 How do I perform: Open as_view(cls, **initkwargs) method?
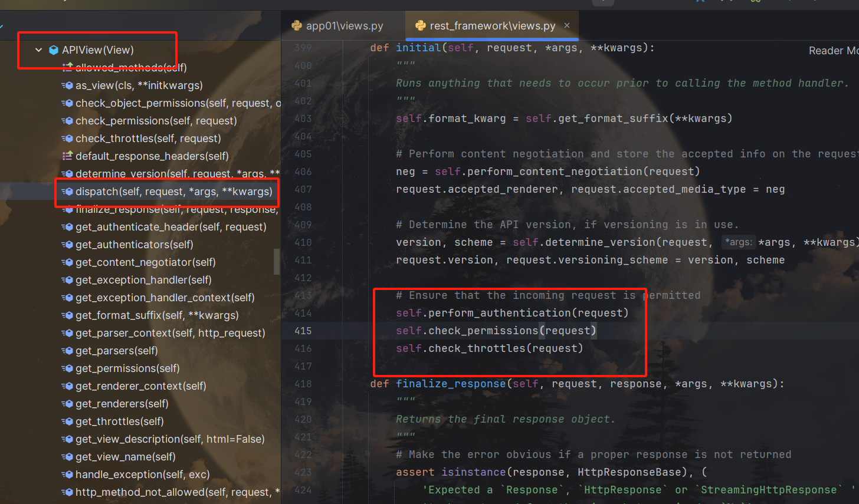pos(139,85)
